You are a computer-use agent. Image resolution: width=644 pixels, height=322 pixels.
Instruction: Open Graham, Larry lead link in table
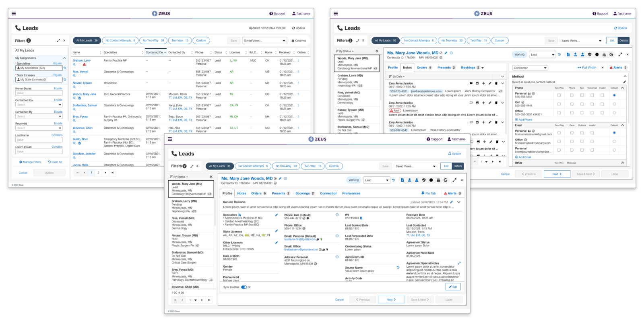click(x=82, y=60)
